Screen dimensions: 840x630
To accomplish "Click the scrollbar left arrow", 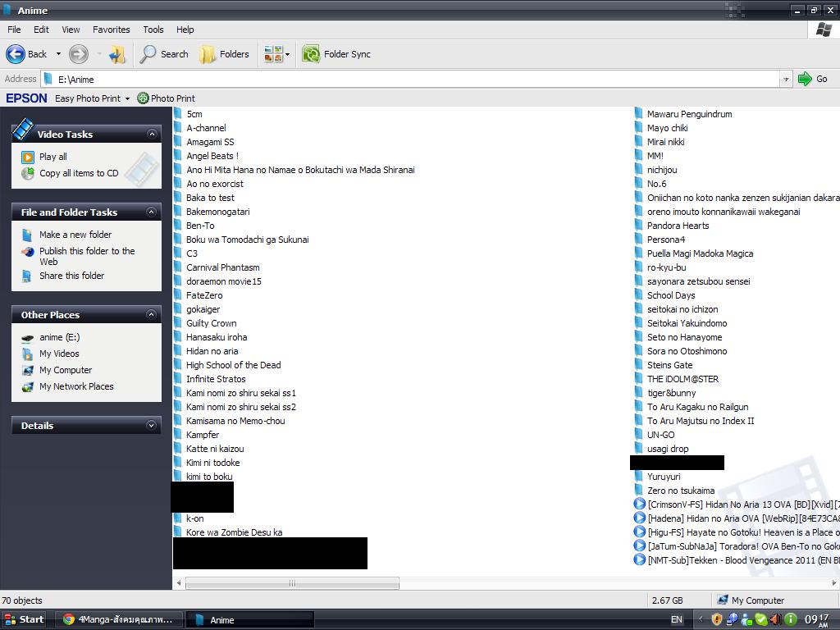I will click(179, 583).
